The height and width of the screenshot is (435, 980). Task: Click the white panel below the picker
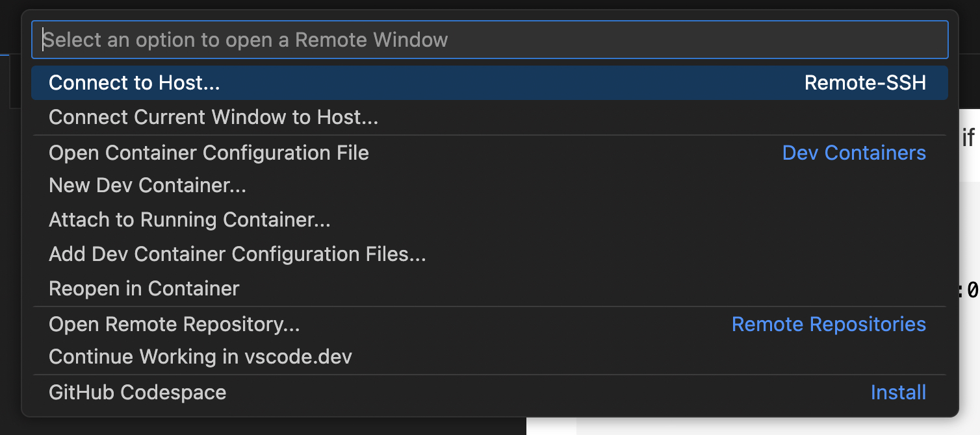(747, 427)
